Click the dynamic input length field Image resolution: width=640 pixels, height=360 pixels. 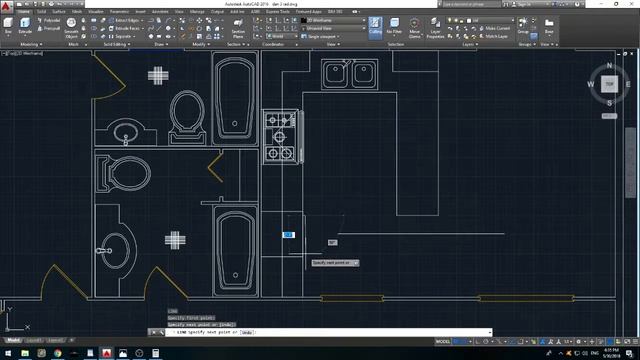click(288, 235)
